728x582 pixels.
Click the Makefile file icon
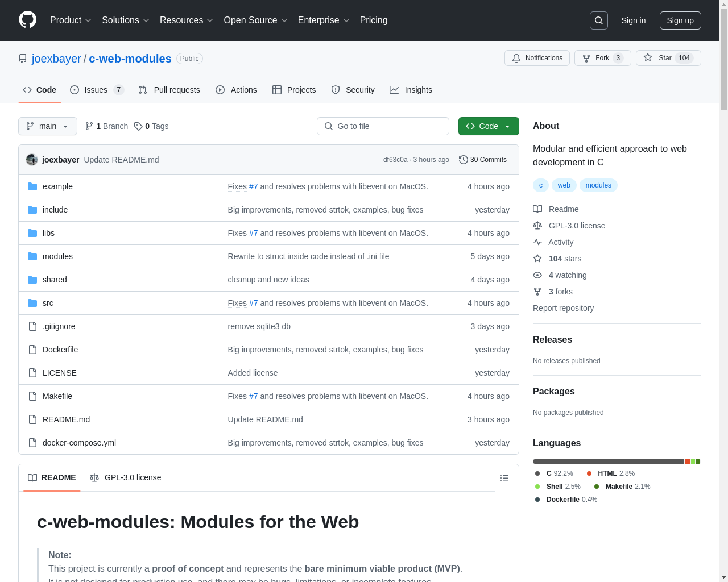coord(32,396)
